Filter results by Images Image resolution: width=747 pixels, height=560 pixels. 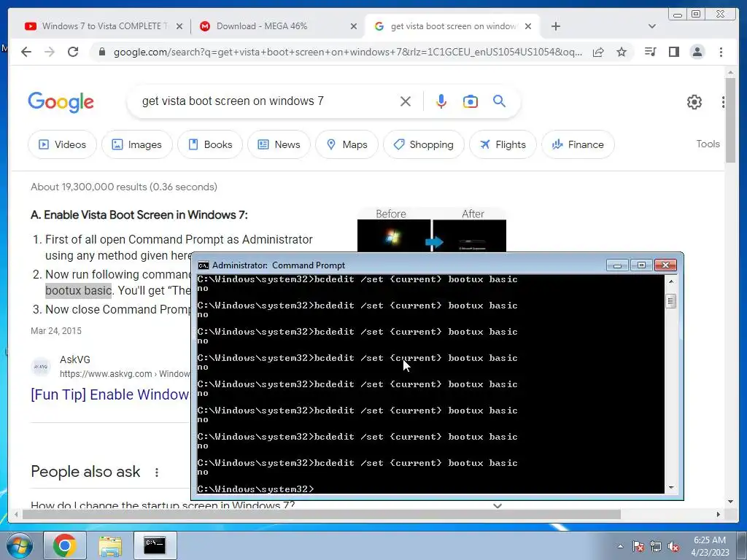tap(136, 144)
